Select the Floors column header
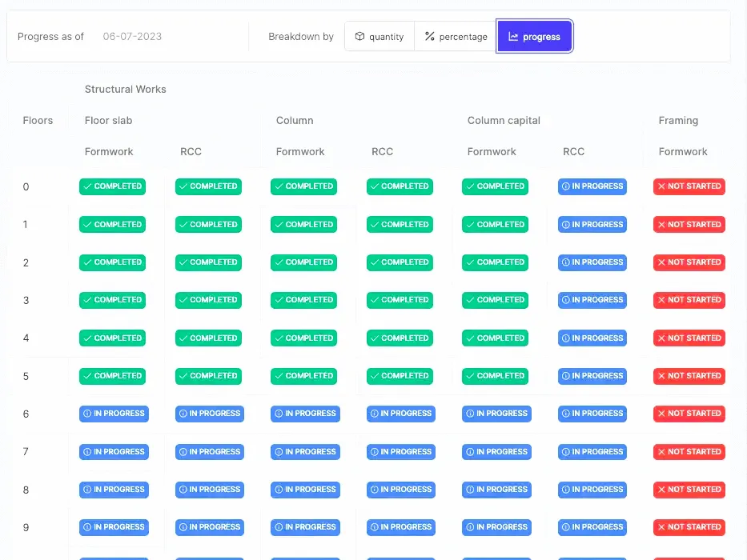This screenshot has width=747, height=560. click(x=38, y=120)
